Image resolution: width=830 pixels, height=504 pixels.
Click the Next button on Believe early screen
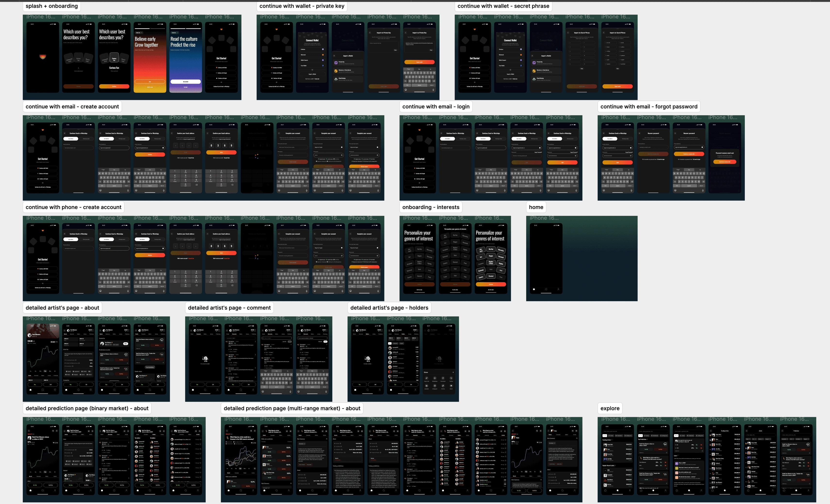pyautogui.click(x=150, y=81)
